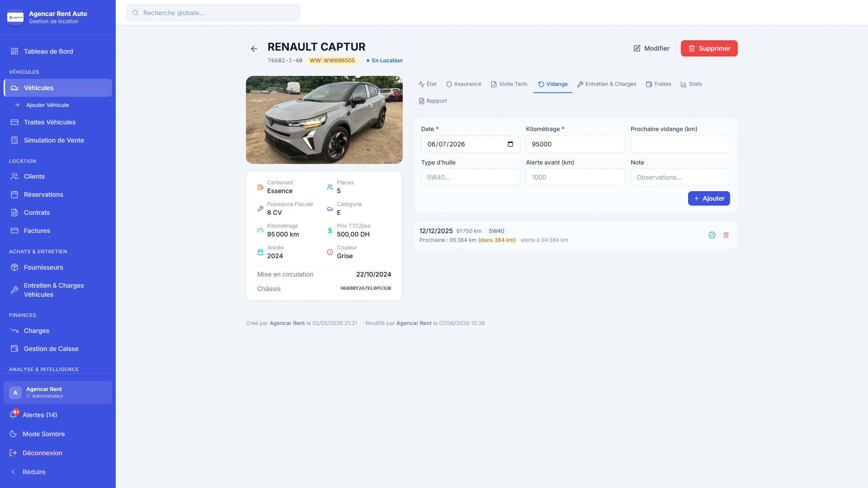Click the Mise en circulation date 22/10/2024
The height and width of the screenshot is (488, 868).
374,274
